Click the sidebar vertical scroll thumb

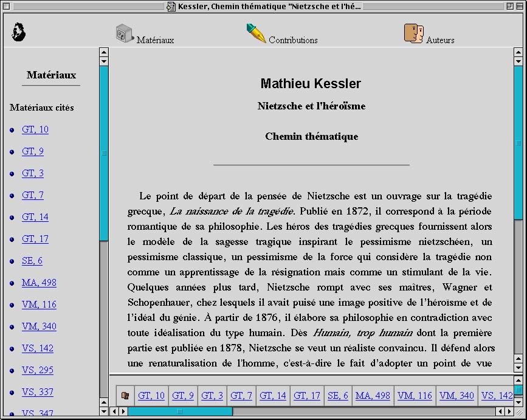point(104,153)
